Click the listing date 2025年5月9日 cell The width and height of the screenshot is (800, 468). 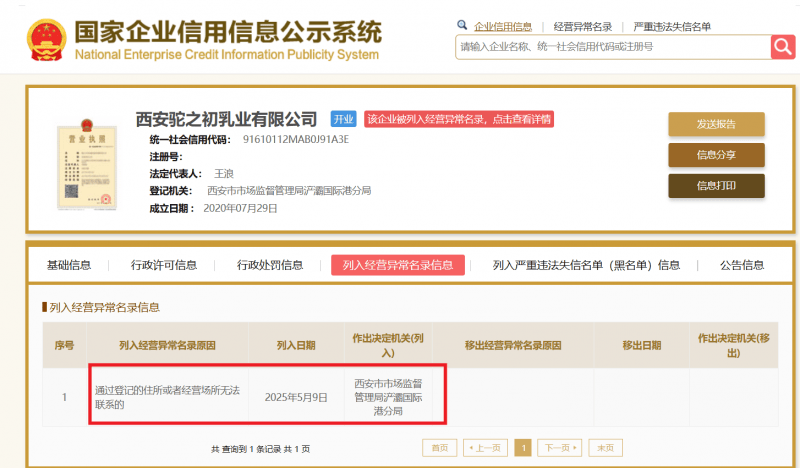click(296, 397)
